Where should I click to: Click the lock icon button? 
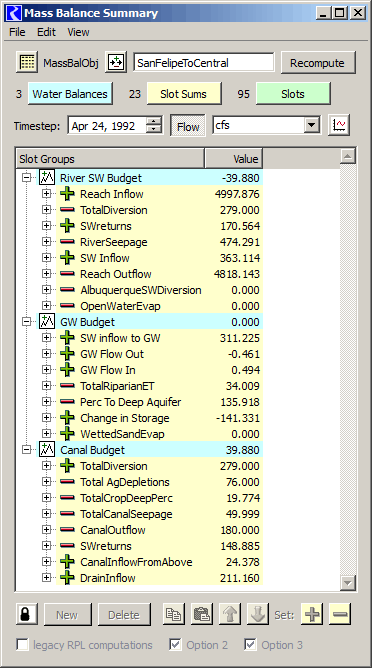(x=26, y=615)
